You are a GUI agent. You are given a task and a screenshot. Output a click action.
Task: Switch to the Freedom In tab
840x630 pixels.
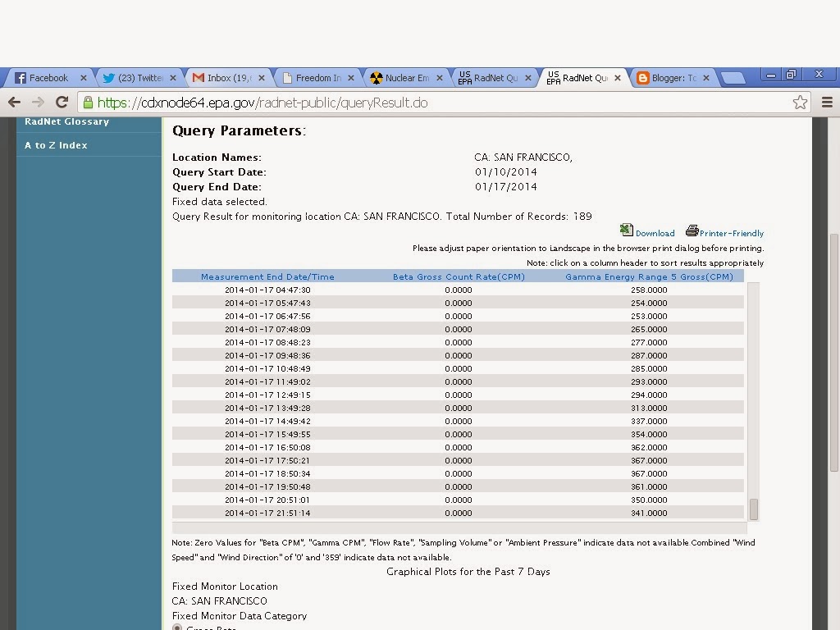point(318,78)
